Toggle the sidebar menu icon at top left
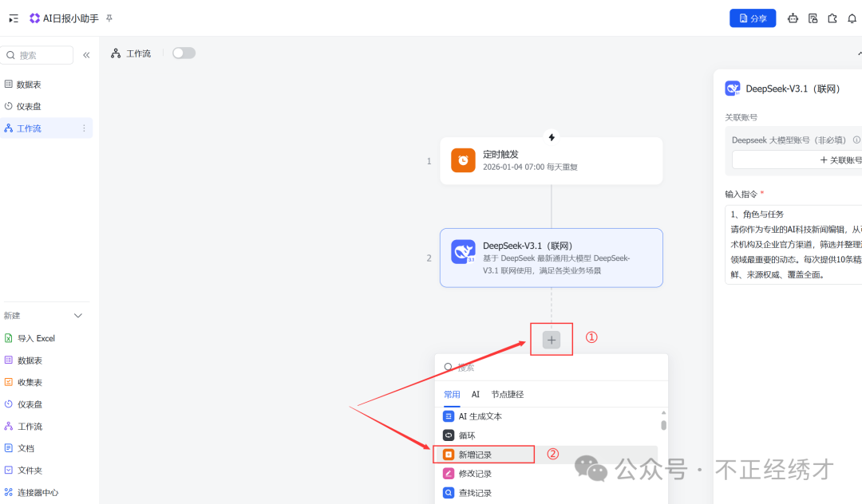This screenshot has width=862, height=504. point(14,18)
